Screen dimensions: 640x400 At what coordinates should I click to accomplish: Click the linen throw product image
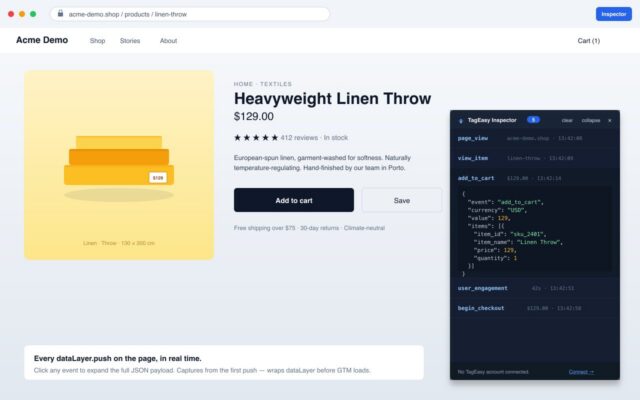(x=119, y=165)
